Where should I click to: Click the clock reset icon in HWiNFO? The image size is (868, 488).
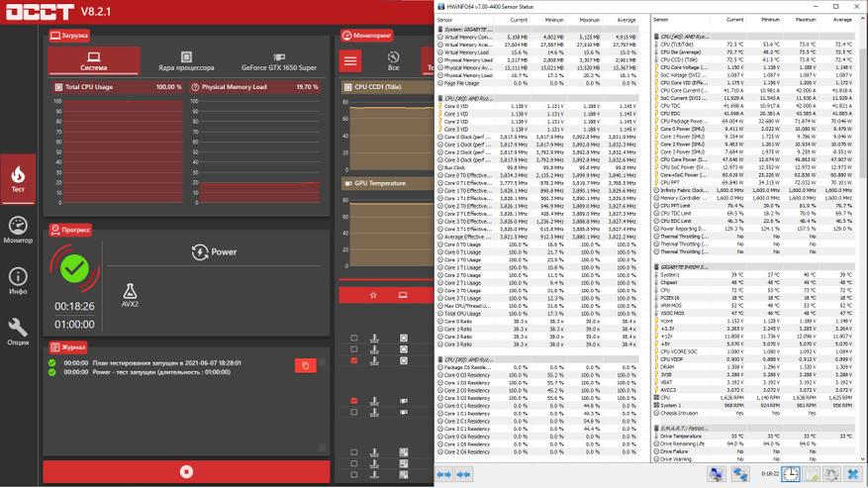point(790,474)
